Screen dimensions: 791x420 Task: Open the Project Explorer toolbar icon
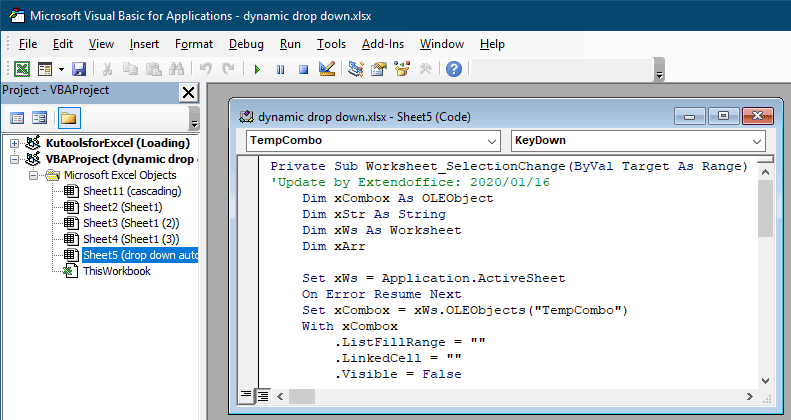pyautogui.click(x=356, y=69)
